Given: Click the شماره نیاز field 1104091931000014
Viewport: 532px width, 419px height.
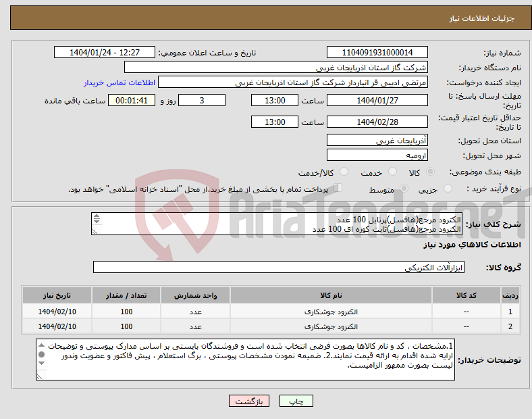Looking at the screenshot, I should (x=377, y=52).
